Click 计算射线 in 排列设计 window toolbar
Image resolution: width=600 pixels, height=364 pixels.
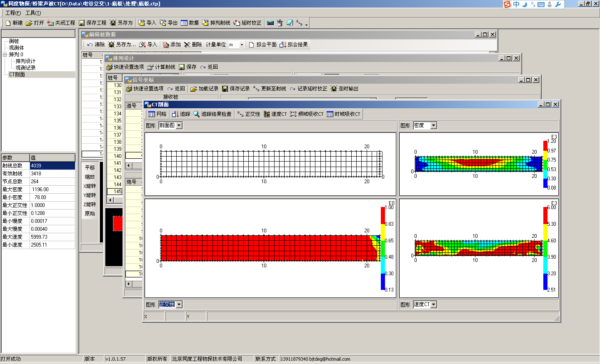click(x=161, y=67)
